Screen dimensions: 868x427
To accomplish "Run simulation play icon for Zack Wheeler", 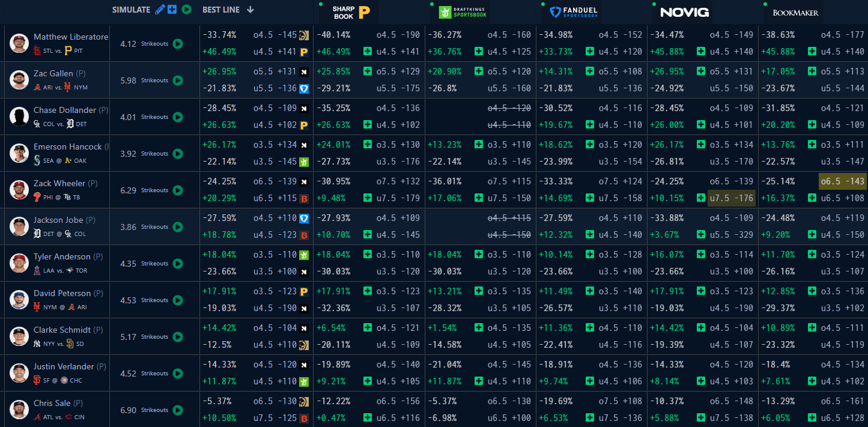I will click(178, 190).
